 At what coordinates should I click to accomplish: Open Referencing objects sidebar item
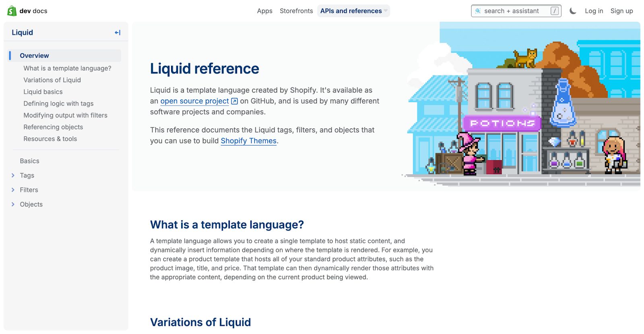point(53,127)
